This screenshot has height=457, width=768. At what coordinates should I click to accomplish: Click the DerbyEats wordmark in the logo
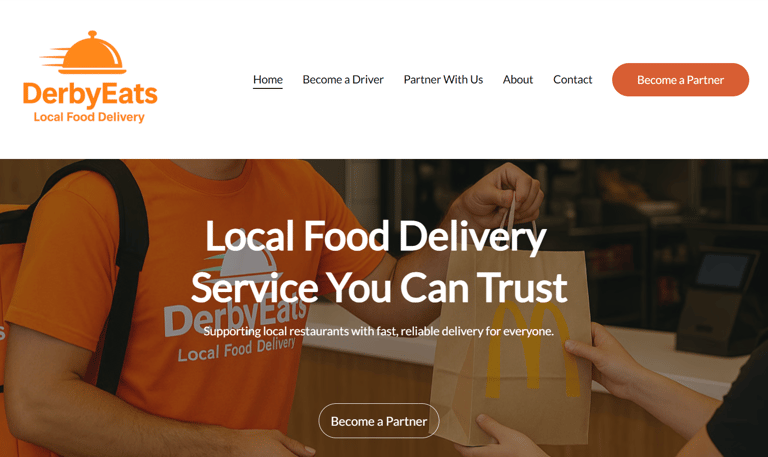(x=90, y=95)
